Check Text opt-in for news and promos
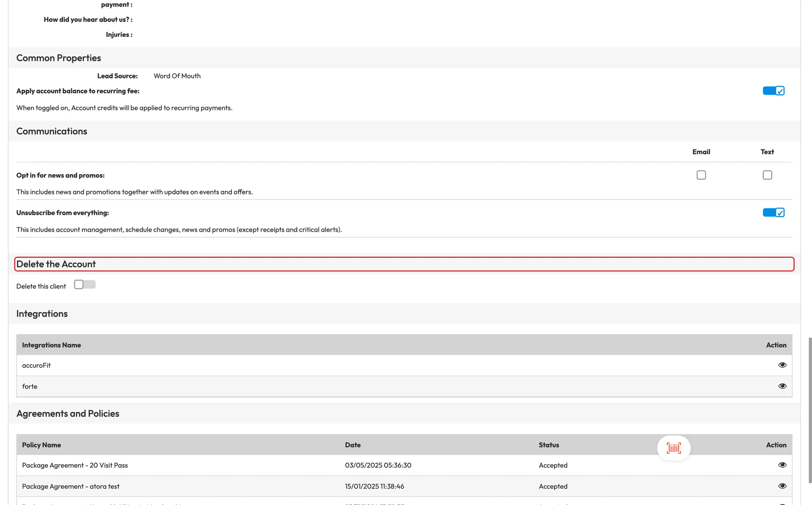The height and width of the screenshot is (505, 812). coord(767,175)
